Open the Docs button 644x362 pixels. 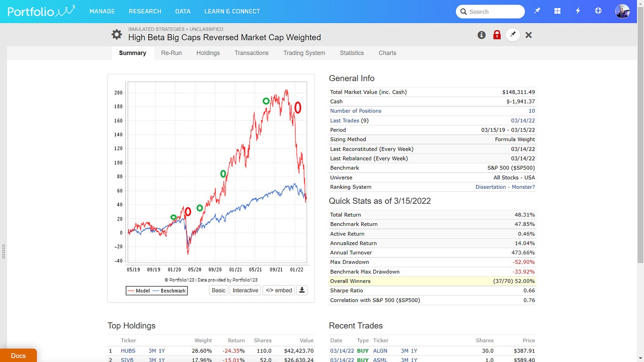pos(18,355)
